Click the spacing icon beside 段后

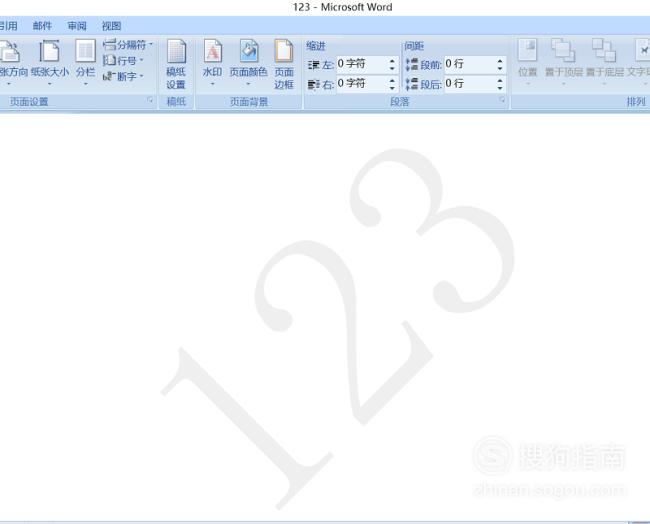click(412, 84)
